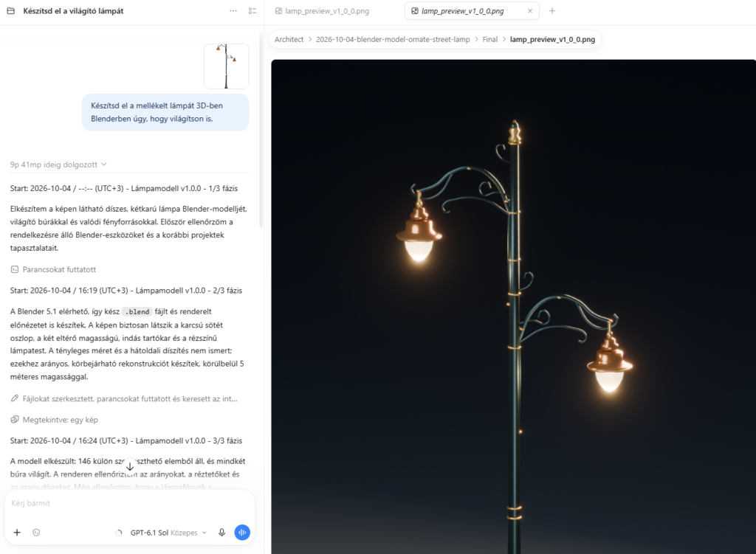Viewport: 756px width, 554px height.
Task: Click the blue voice mode button
Action: tap(242, 533)
